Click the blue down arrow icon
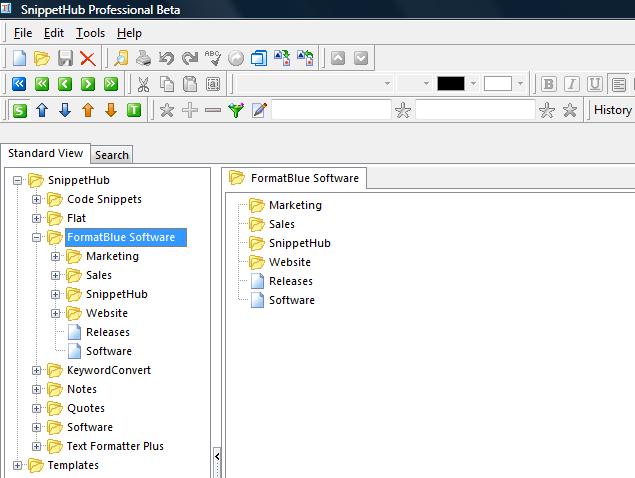This screenshot has width=635, height=478. pos(65,110)
